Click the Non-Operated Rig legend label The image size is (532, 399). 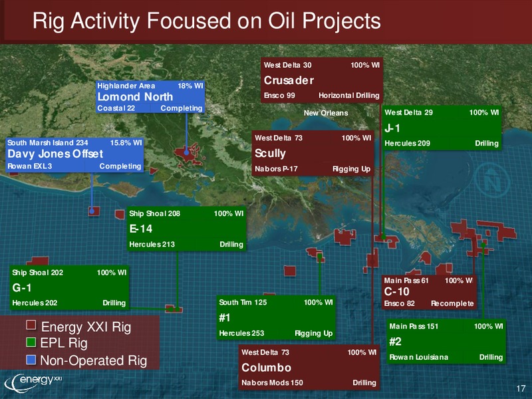point(93,360)
